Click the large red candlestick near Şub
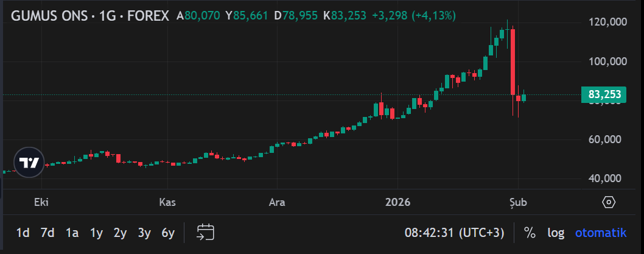Image resolution: width=644 pixels, height=254 pixels. coord(513,61)
